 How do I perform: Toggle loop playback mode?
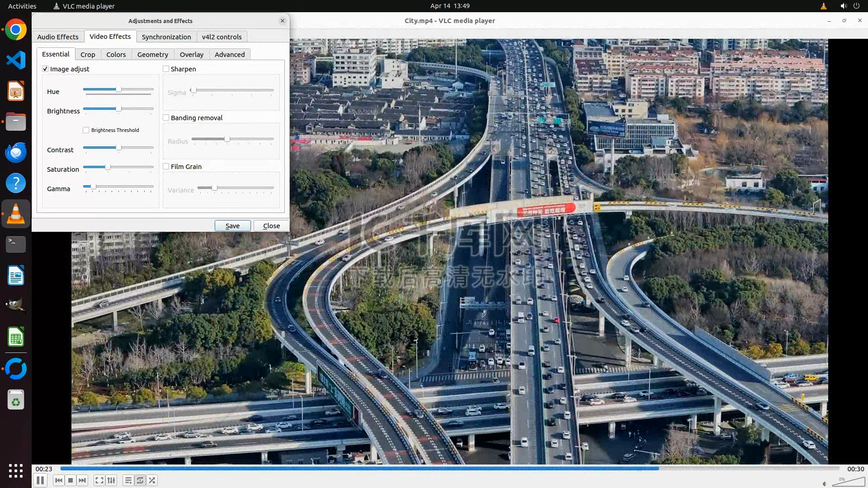pos(140,480)
